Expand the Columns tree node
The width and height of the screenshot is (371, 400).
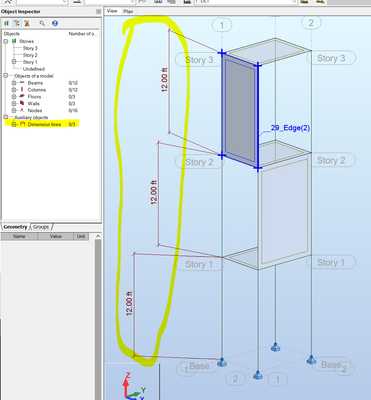[x=14, y=90]
